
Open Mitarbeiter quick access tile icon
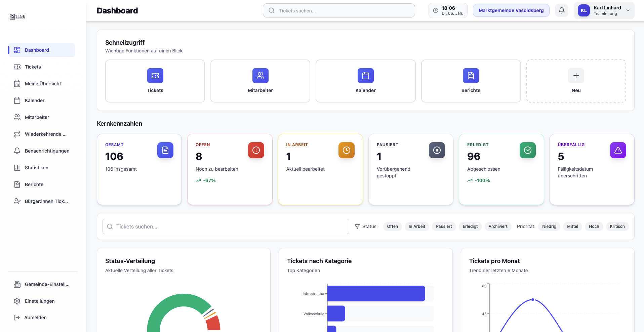pyautogui.click(x=260, y=76)
